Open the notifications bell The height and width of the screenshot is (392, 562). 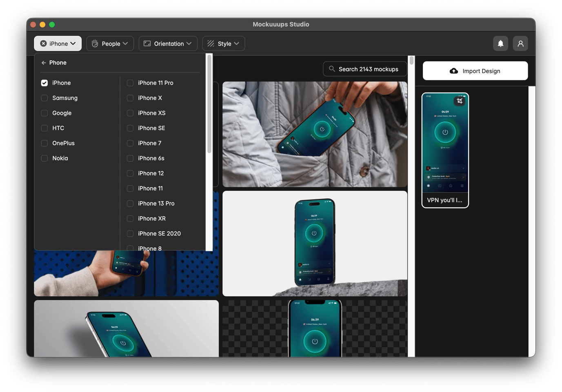500,44
